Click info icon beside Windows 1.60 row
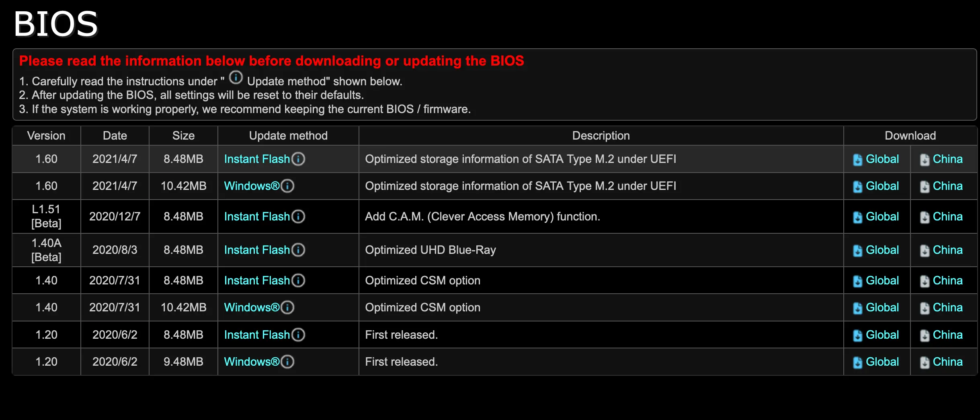This screenshot has height=420, width=980. tap(287, 186)
